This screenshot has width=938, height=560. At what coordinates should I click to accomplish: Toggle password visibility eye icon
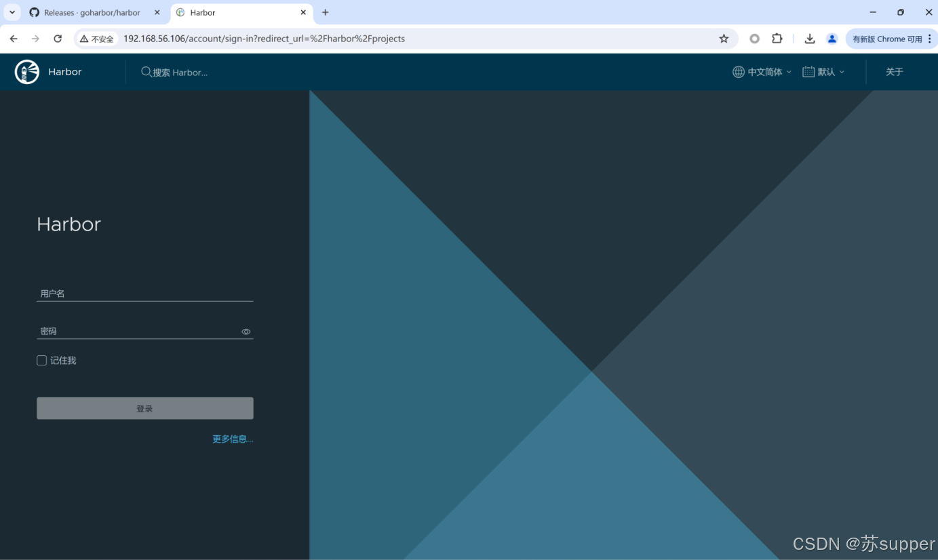coord(246,332)
